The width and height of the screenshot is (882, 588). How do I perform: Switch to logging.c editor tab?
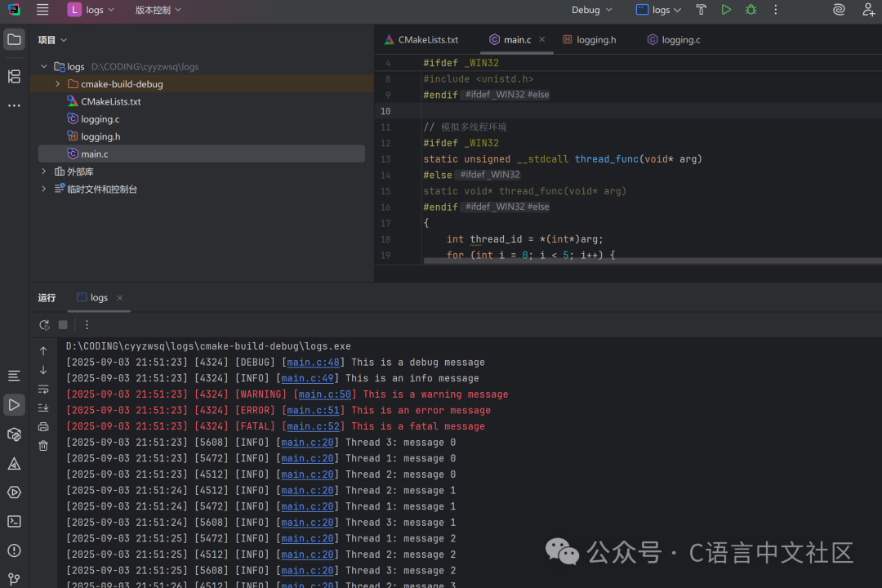[674, 40]
